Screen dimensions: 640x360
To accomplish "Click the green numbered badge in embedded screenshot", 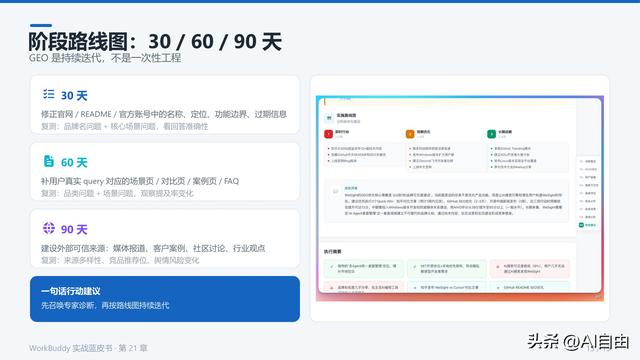I will click(x=491, y=134).
